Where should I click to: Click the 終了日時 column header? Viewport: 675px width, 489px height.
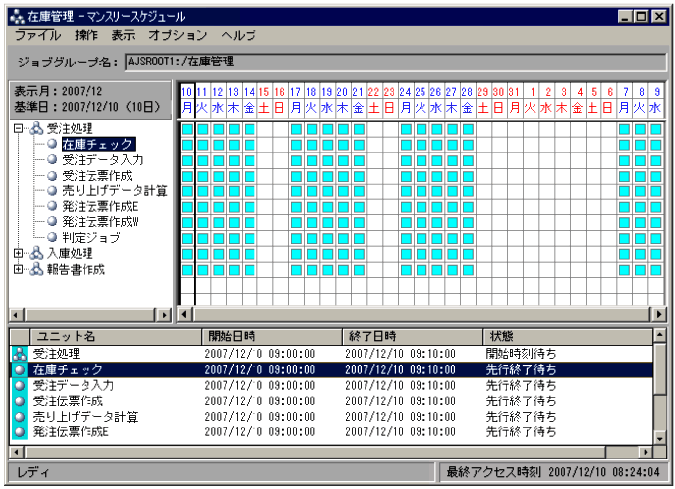(x=413, y=336)
